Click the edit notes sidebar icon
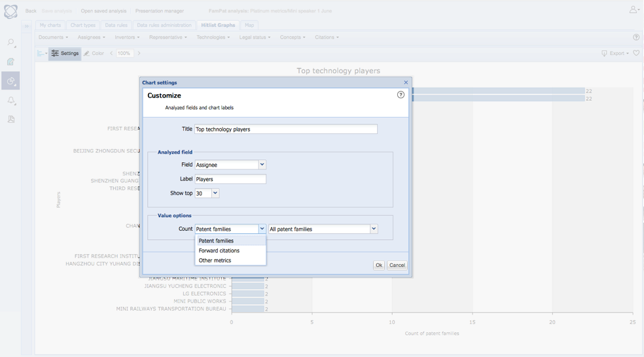644x357 pixels. pos(10,62)
